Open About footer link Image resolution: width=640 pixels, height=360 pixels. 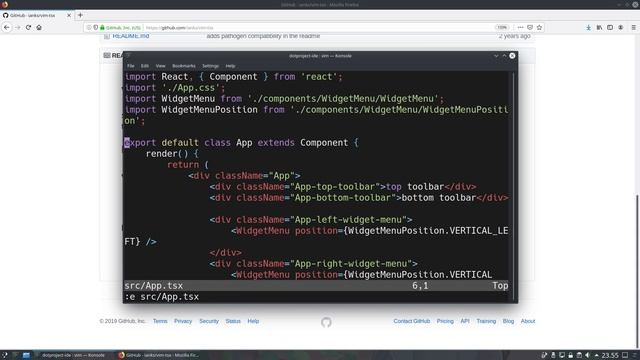click(528, 321)
